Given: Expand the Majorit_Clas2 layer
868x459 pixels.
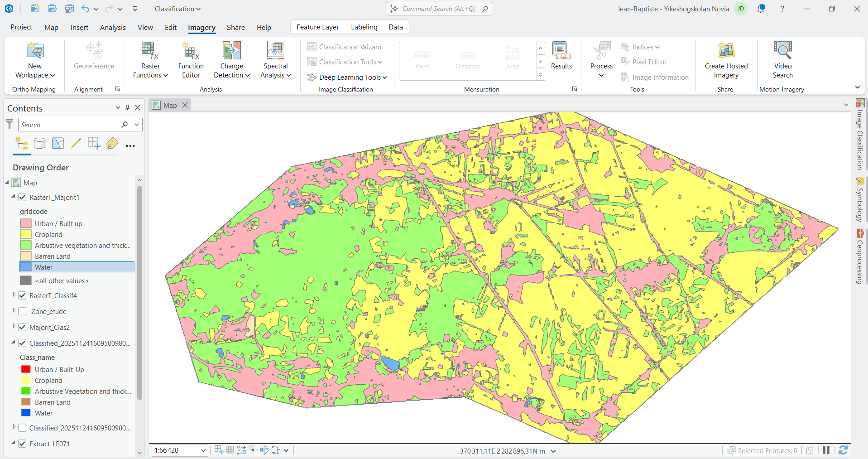Looking at the screenshot, I should [14, 327].
